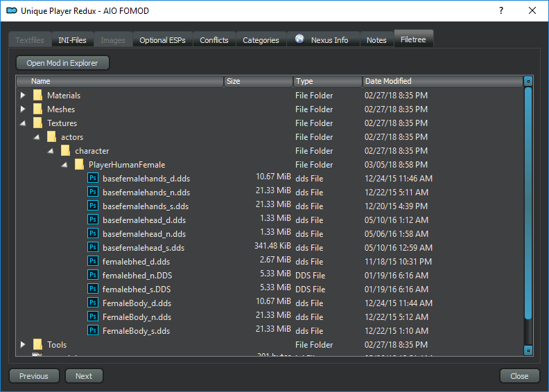The width and height of the screenshot is (549, 392).
Task: Select the Tools folder name
Action: 57,345
